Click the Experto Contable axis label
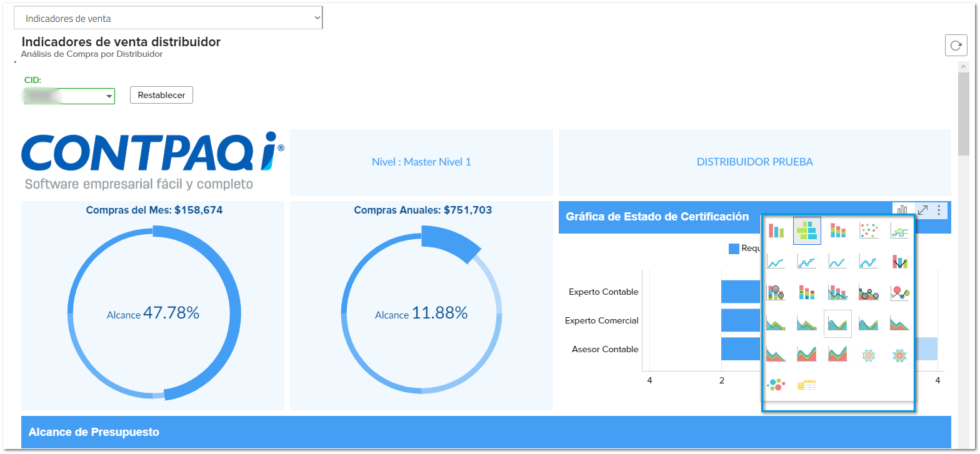This screenshot has width=980, height=454. click(x=604, y=292)
